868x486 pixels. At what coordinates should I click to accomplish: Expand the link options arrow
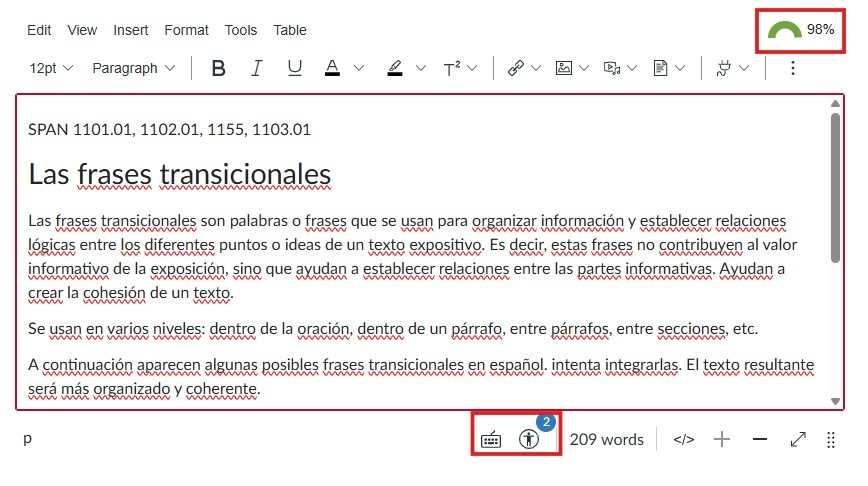(536, 68)
